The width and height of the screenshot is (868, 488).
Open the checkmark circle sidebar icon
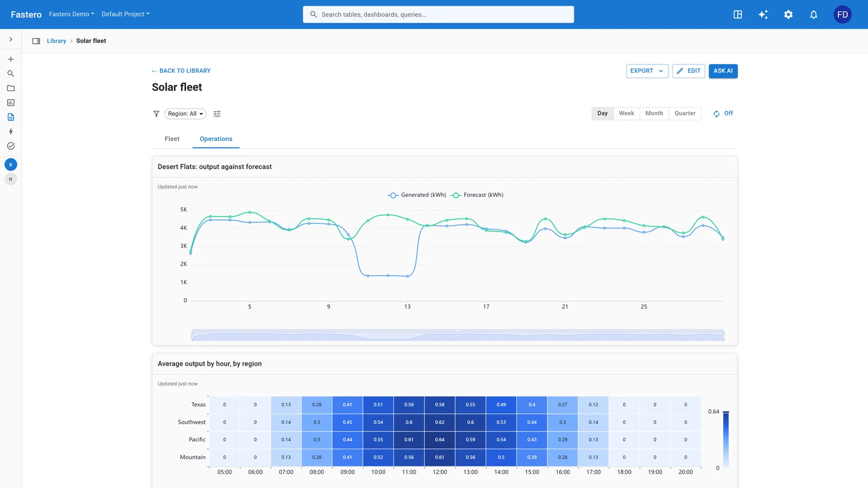pos(10,146)
